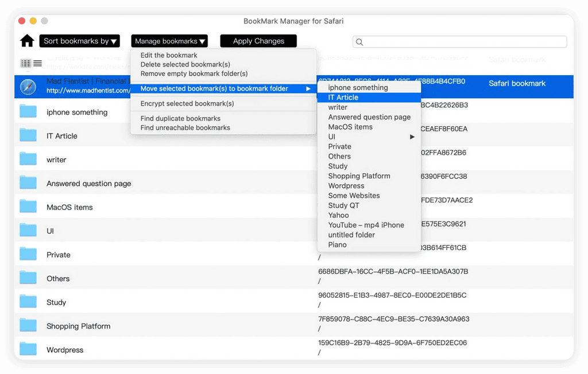Select untitled folder in submenu
Image resolution: width=588 pixels, height=374 pixels.
click(369, 235)
